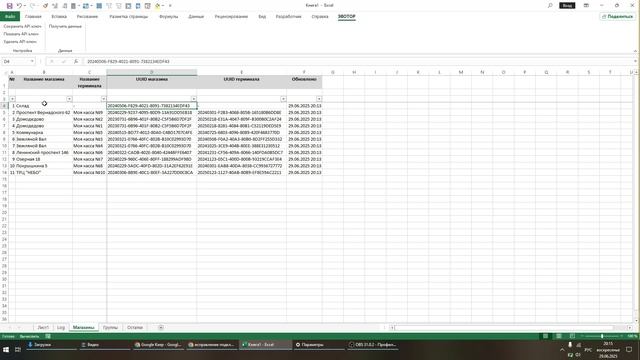640x360 pixels.
Task: Show hidden tray icons chevron
Action: pyautogui.click(x=562, y=350)
